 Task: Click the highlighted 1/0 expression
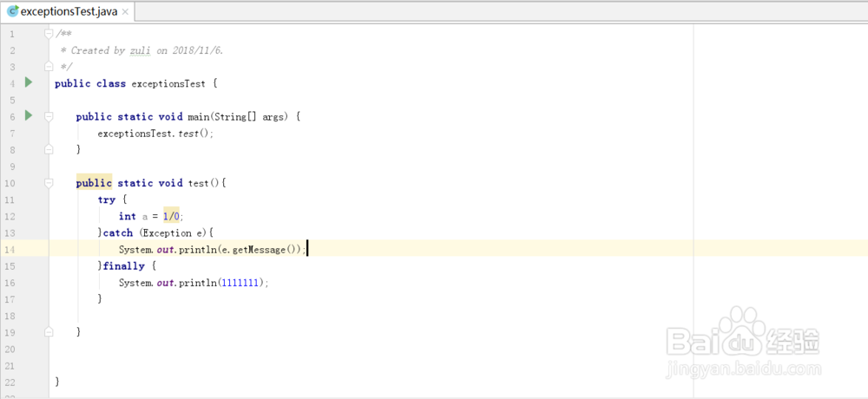pos(171,216)
